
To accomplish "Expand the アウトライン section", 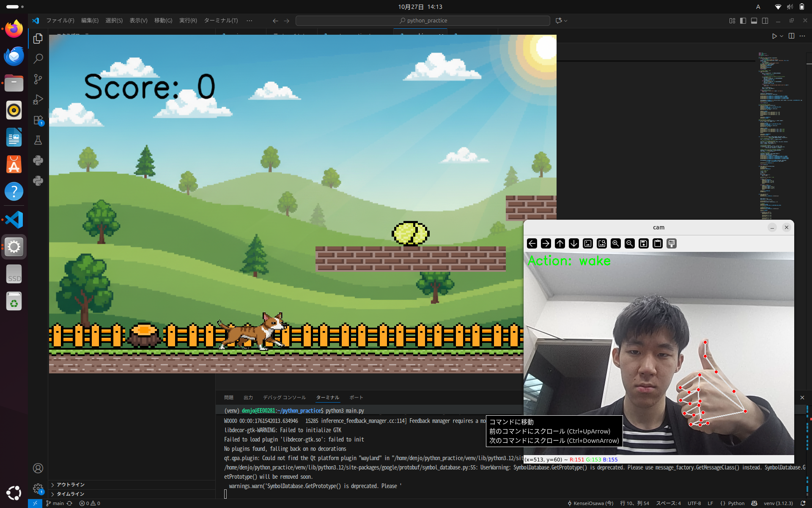I will point(70,485).
